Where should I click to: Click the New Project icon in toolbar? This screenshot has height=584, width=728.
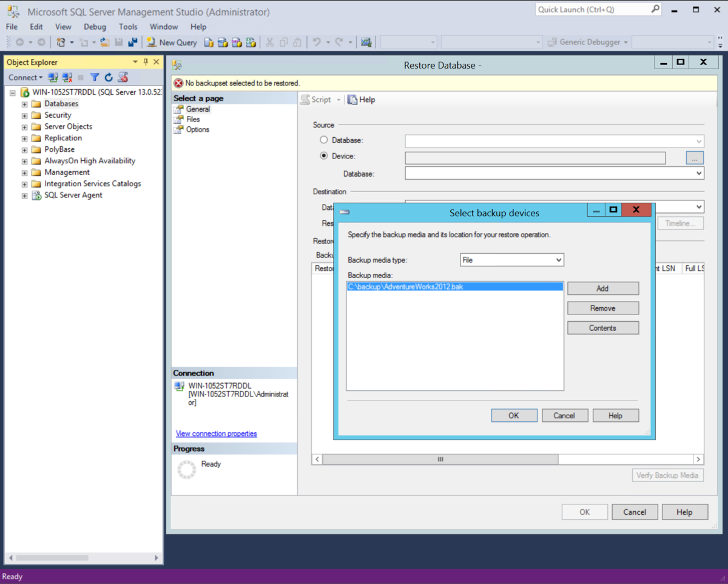61,42
